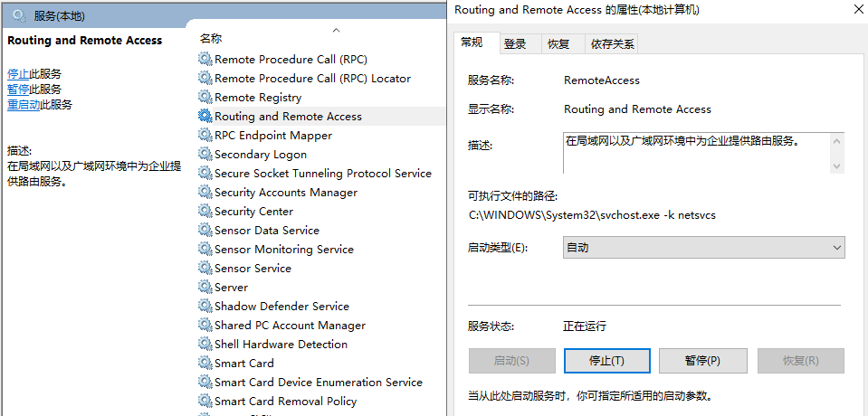Image resolution: width=868 pixels, height=416 pixels.
Task: Click the Smart Card service gear icon
Action: pyautogui.click(x=205, y=364)
